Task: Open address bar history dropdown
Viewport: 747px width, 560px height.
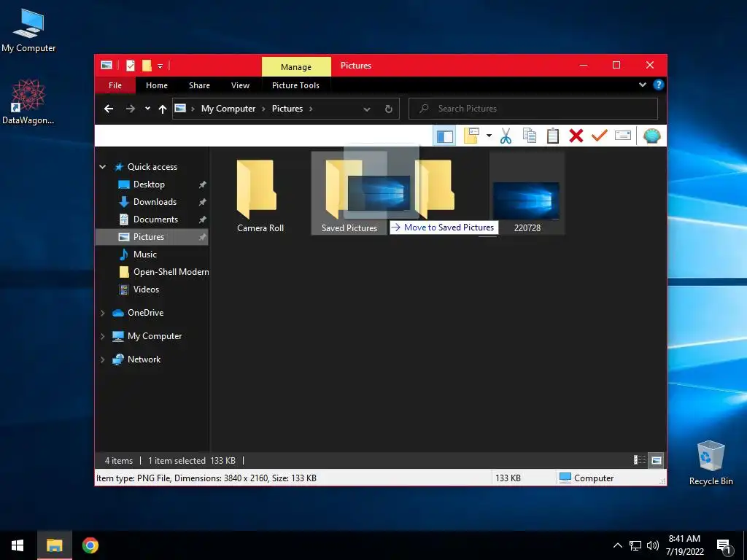Action: coord(366,109)
